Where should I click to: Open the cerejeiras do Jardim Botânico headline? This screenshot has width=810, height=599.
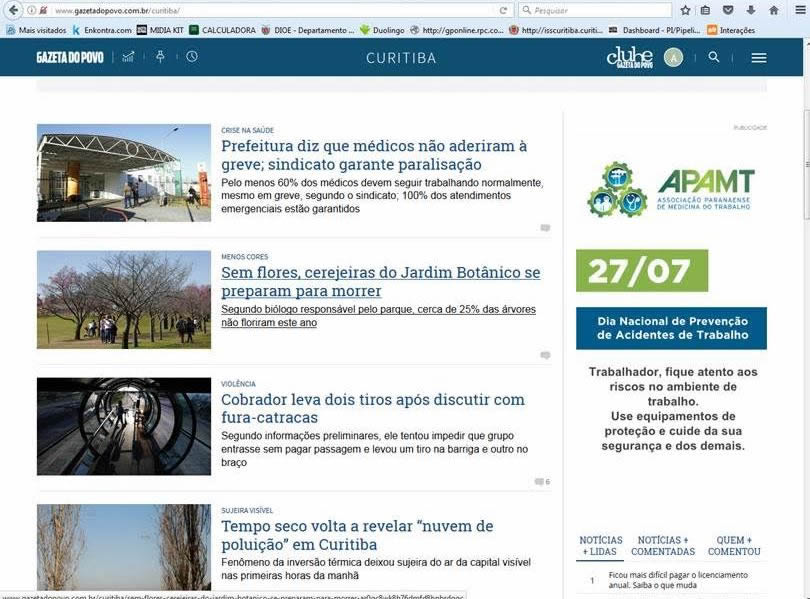[380, 281]
